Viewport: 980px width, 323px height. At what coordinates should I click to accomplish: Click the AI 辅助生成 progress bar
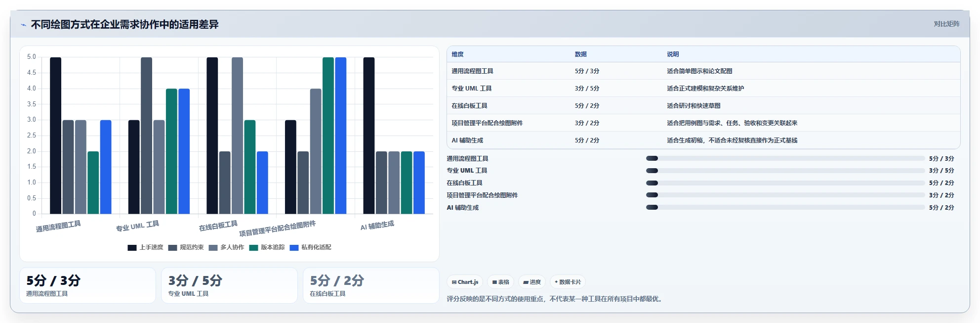[x=785, y=207]
